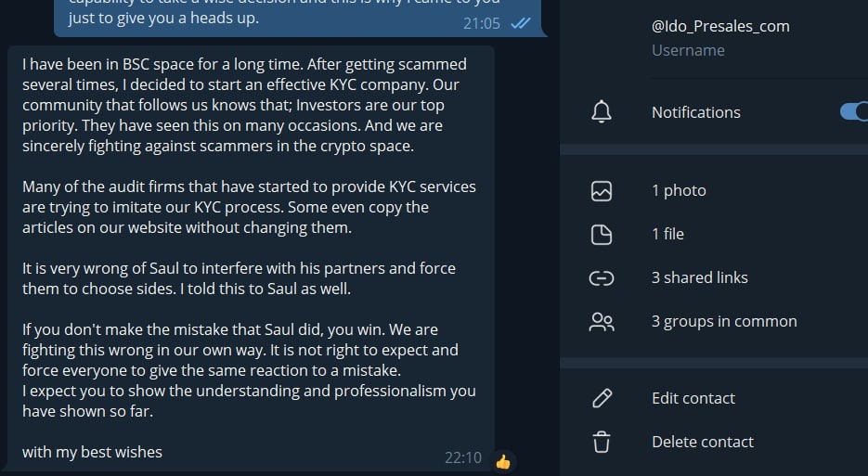Choose Delete contact option
This screenshot has height=476, width=868.
(702, 442)
